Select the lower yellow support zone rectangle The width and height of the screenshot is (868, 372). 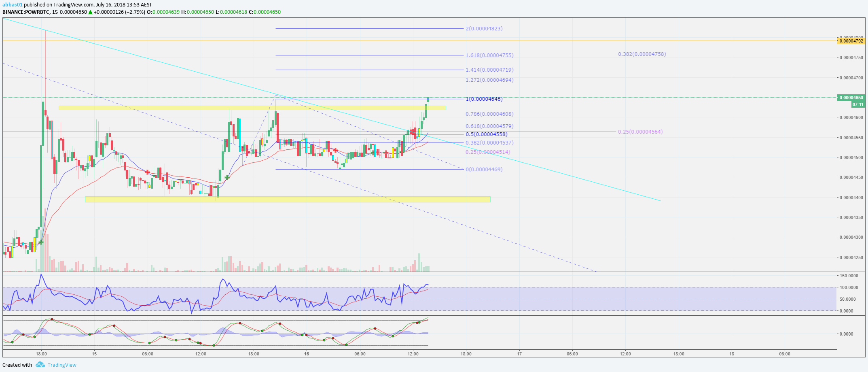click(x=288, y=199)
